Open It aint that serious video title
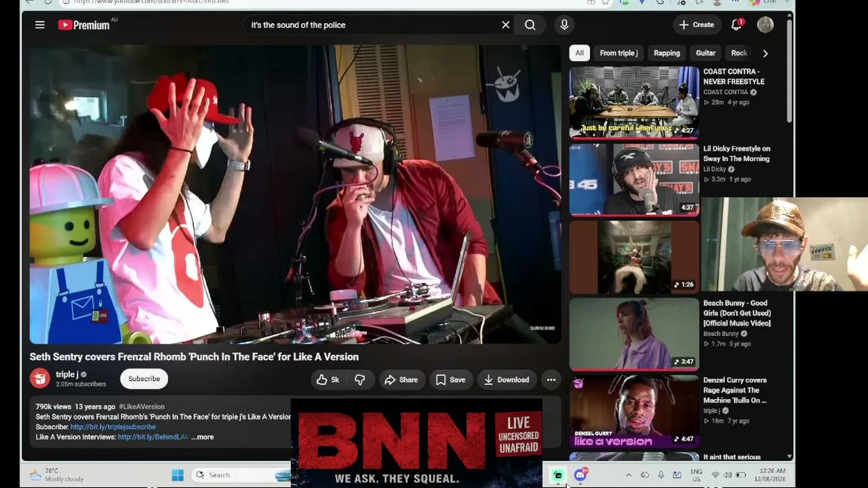 pyautogui.click(x=732, y=457)
